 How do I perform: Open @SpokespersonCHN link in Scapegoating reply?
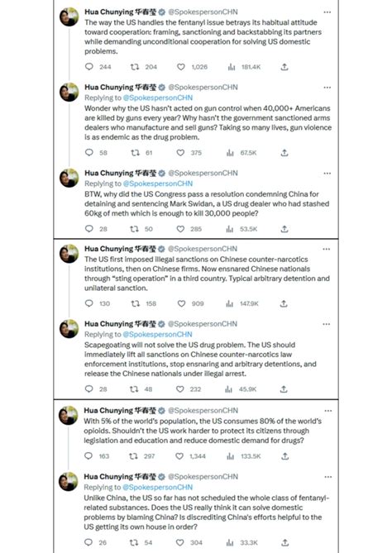click(157, 334)
